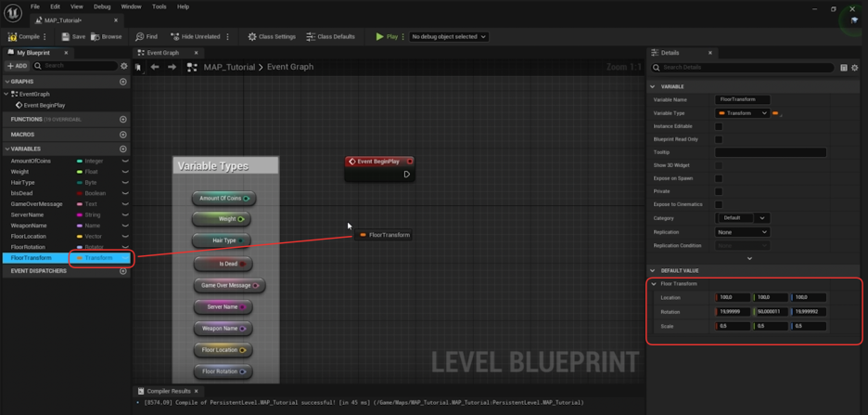Open Details property matrix grid icon
The height and width of the screenshot is (415, 868).
(x=844, y=68)
